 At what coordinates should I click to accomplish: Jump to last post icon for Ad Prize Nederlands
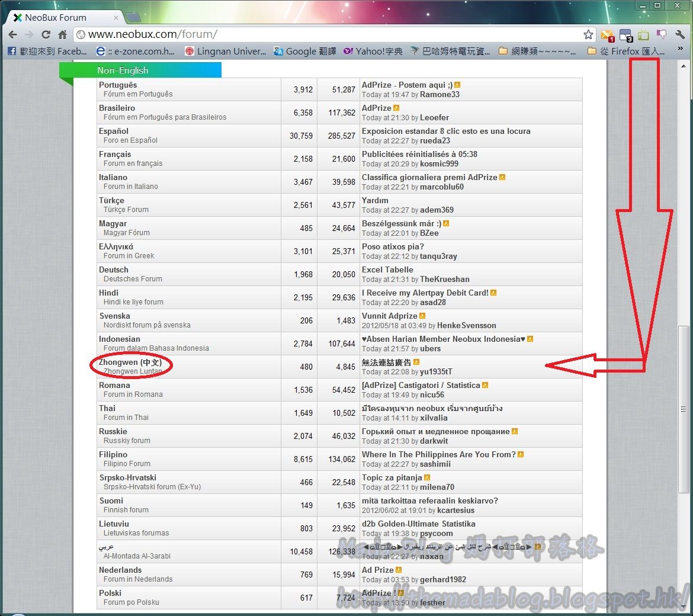click(398, 570)
